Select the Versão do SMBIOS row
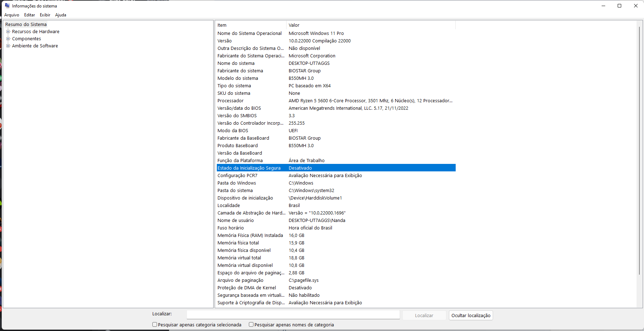Image resolution: width=644 pixels, height=331 pixels. click(336, 116)
